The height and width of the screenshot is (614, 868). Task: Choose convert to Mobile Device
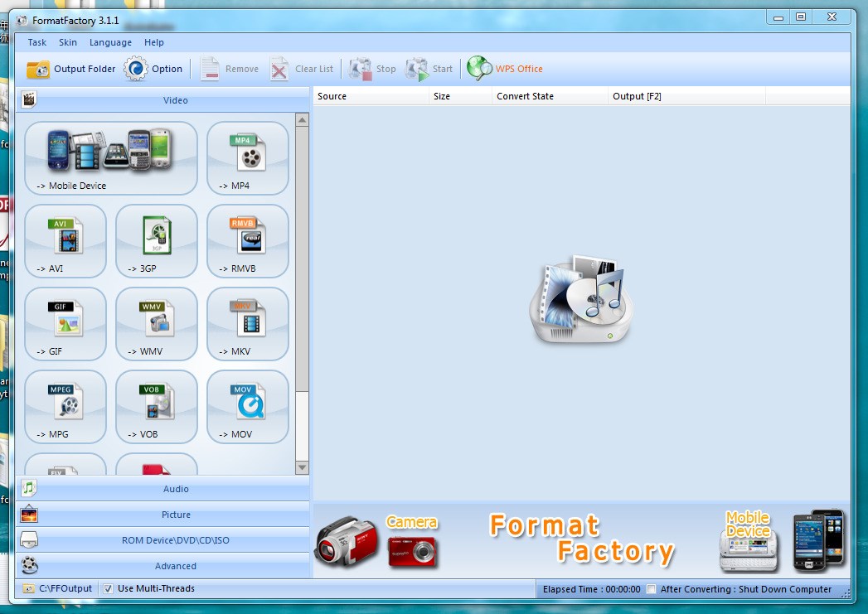click(x=111, y=158)
